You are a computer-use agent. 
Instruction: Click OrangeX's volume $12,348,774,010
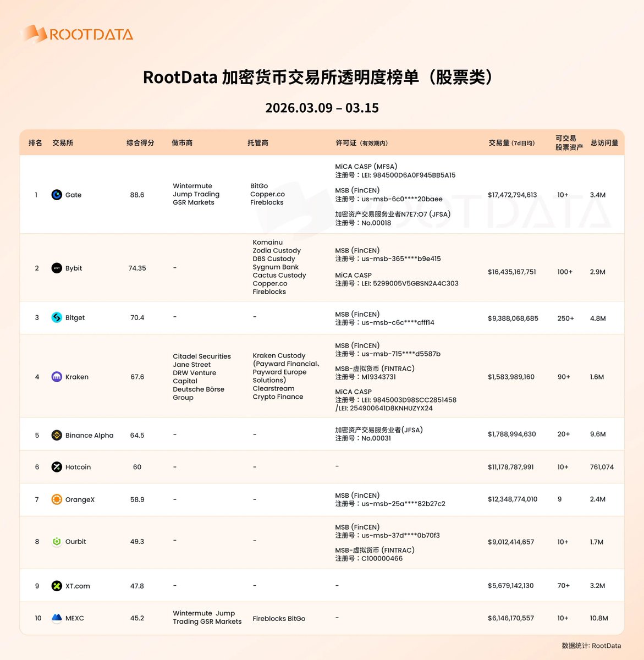click(x=513, y=499)
